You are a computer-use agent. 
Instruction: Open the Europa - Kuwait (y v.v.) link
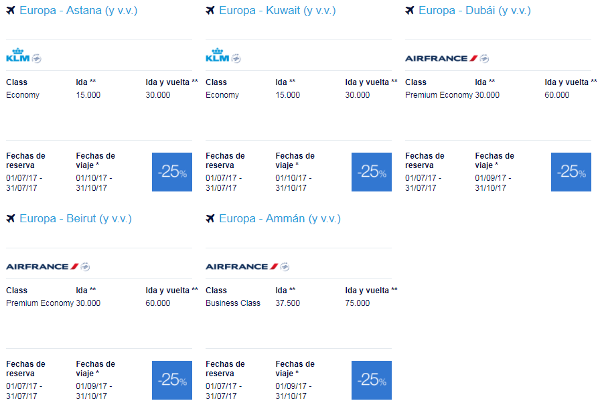pos(277,10)
